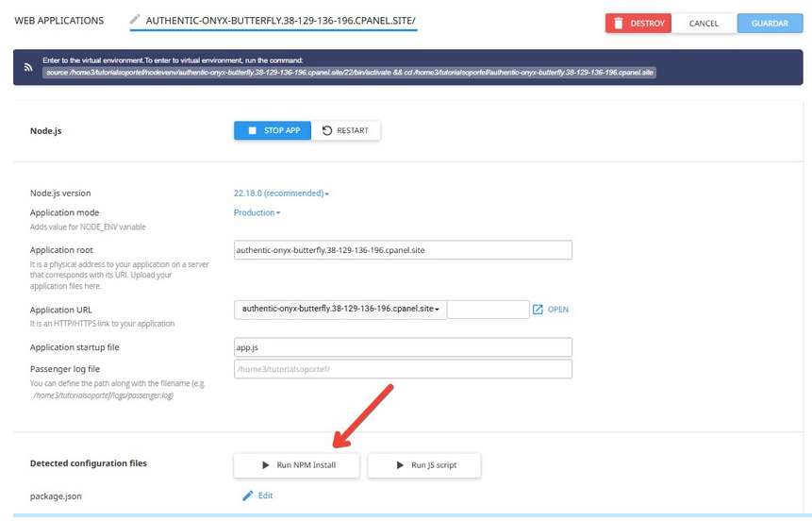Click the Passenger log file field
The image size is (812, 521).
pos(403,369)
